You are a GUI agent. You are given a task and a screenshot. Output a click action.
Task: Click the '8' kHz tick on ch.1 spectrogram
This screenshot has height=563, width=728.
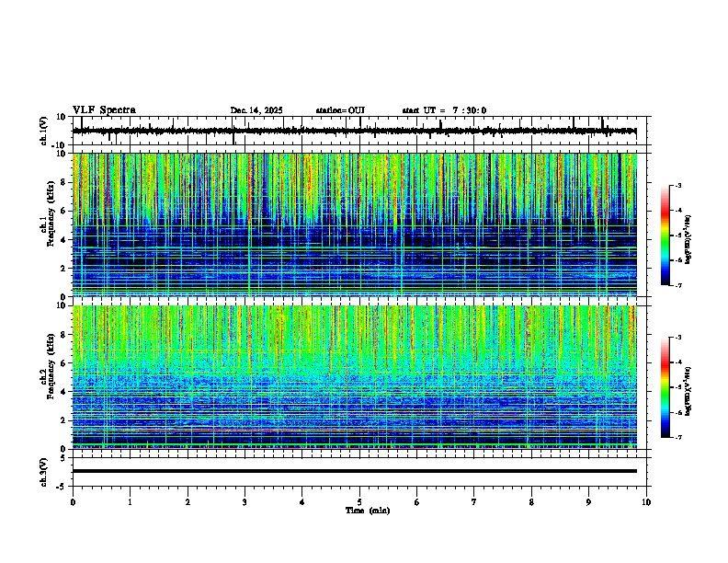click(x=64, y=182)
